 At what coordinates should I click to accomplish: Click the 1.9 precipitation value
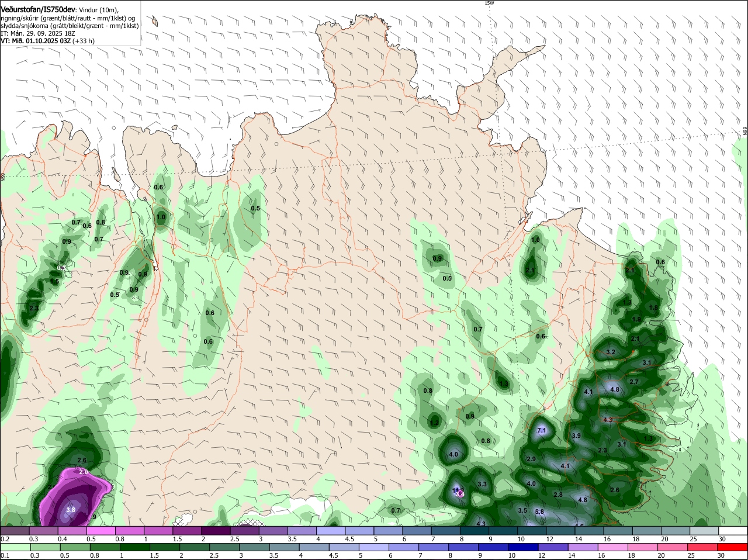coord(636,319)
